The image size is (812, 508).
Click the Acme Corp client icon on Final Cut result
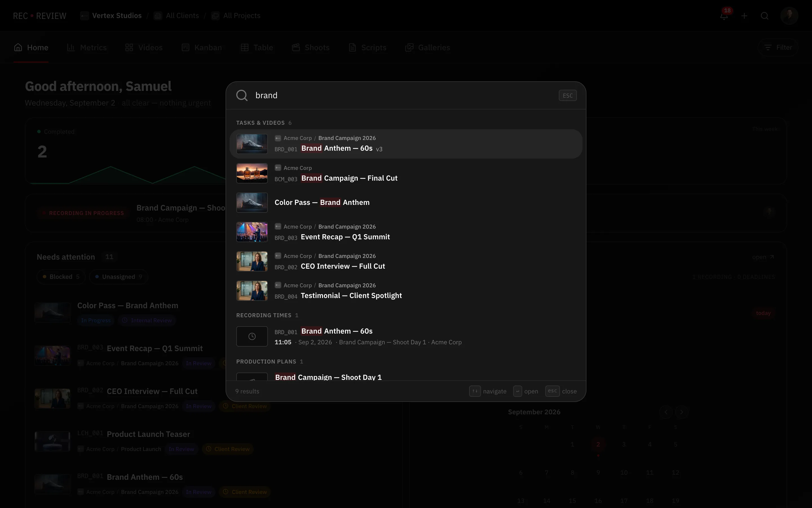click(278, 168)
